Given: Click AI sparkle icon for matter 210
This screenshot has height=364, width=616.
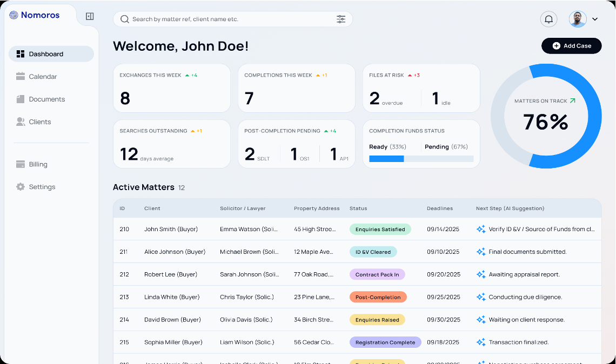Looking at the screenshot, I should (480, 229).
